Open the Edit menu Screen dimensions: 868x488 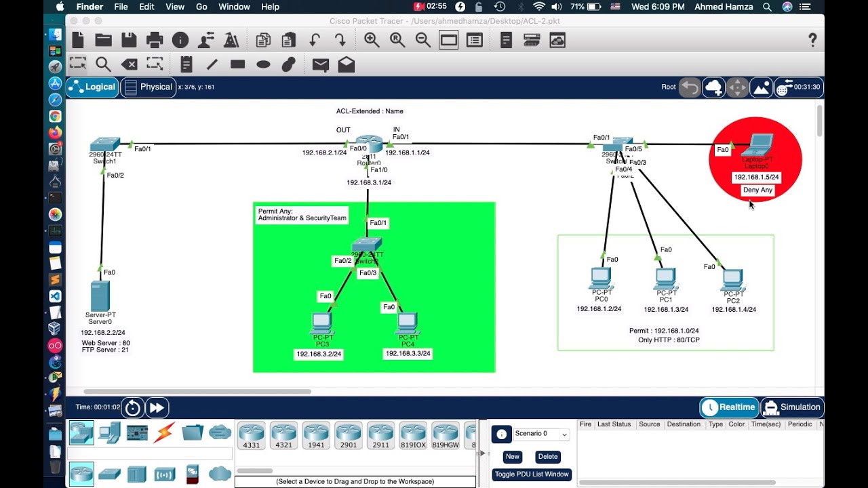[146, 7]
